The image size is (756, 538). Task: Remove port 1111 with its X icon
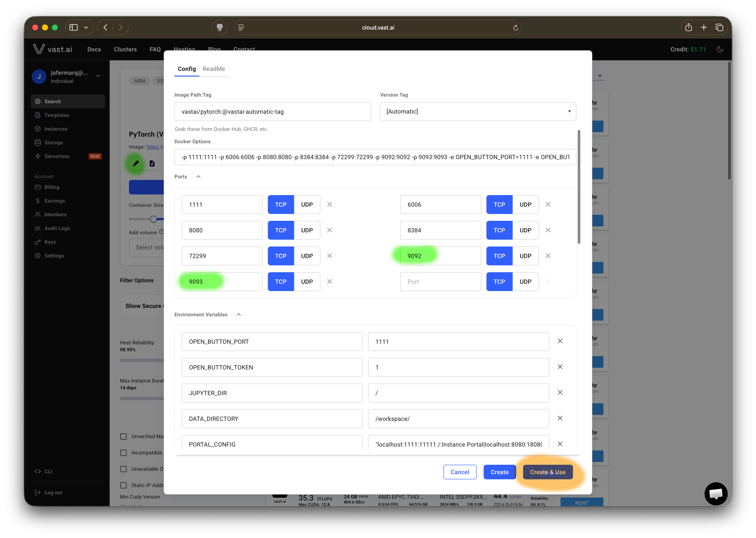click(x=329, y=204)
